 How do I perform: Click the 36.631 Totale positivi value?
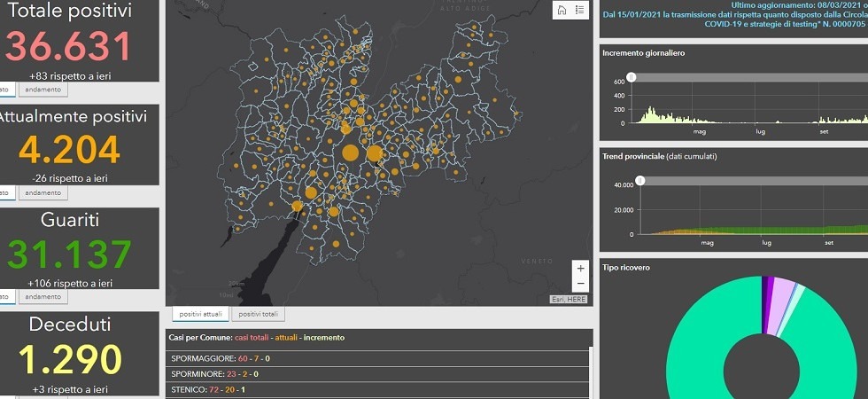coord(68,46)
